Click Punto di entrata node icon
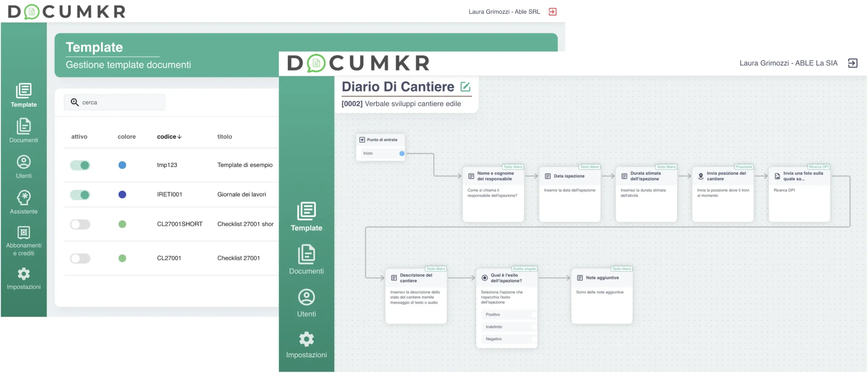The width and height of the screenshot is (868, 373). [x=362, y=140]
